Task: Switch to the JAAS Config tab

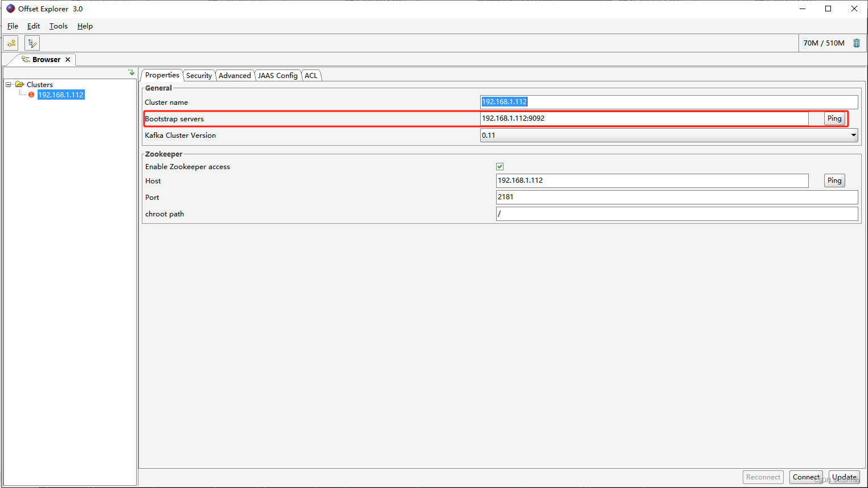Action: [277, 75]
